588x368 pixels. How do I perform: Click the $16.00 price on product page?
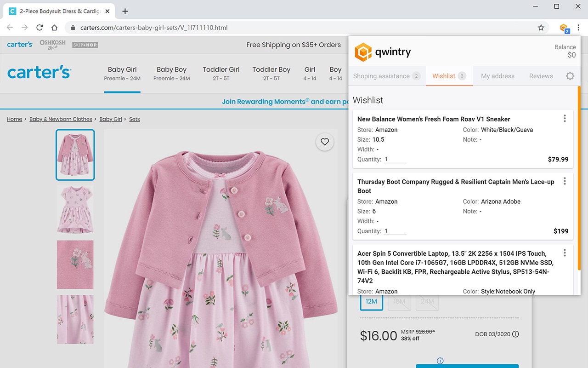[x=379, y=335]
